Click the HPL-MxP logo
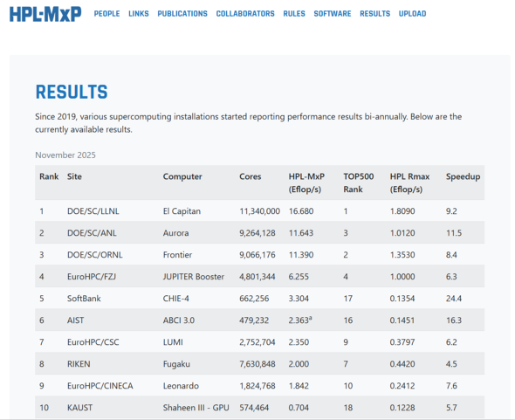515x420 pixels. point(45,14)
